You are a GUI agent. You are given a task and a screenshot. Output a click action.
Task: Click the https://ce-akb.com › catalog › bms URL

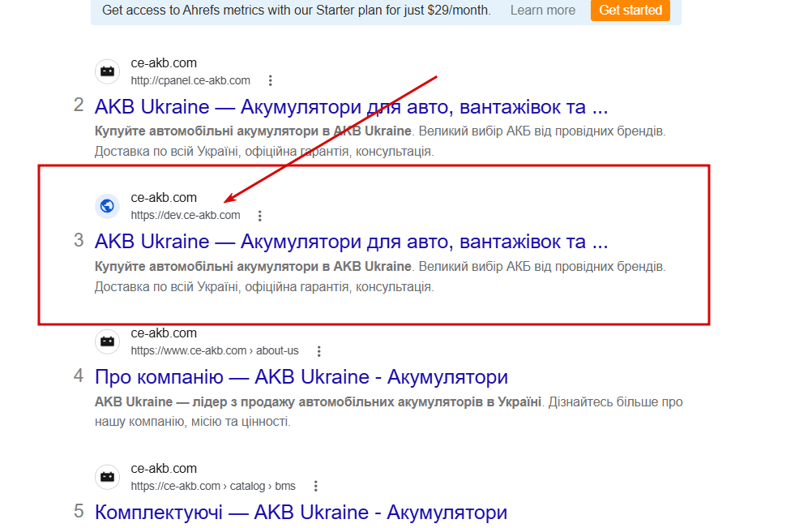213,486
